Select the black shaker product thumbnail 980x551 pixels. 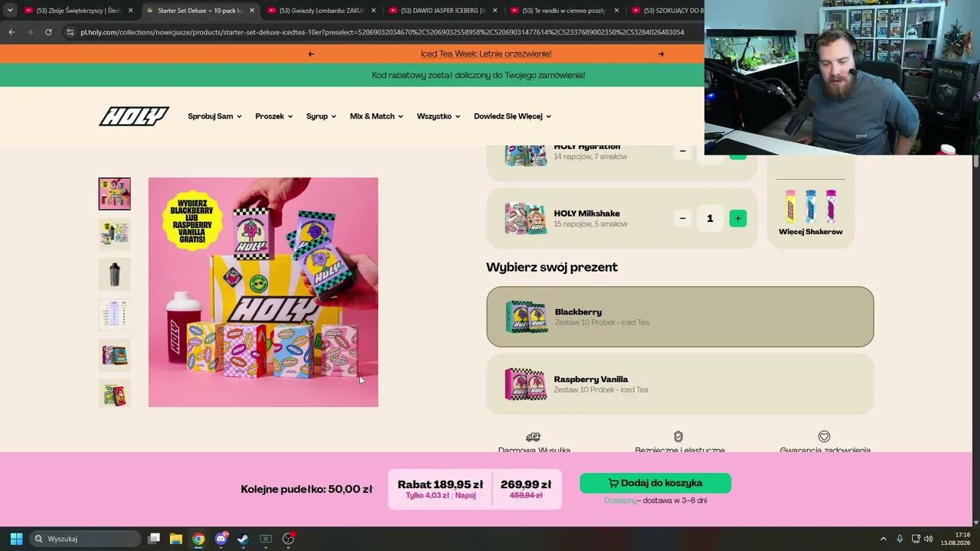point(115,275)
